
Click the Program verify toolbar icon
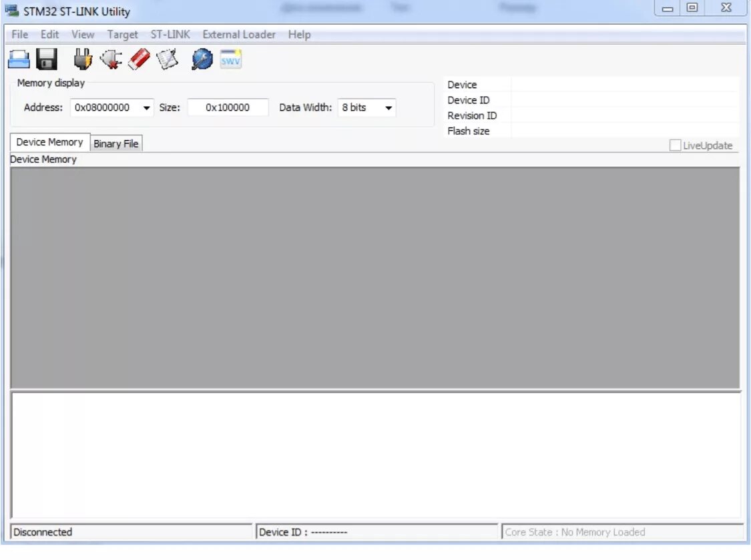167,59
